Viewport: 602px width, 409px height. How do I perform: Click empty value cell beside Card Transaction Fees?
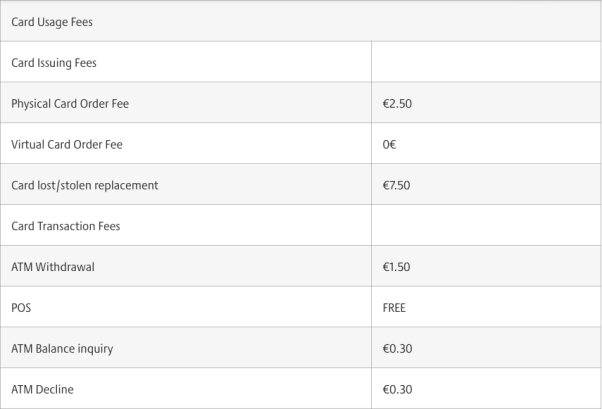click(x=486, y=225)
